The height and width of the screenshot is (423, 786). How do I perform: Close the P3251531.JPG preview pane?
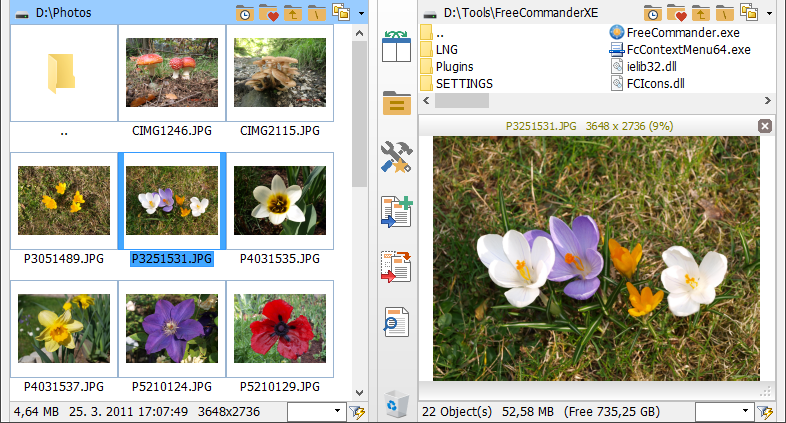click(765, 126)
